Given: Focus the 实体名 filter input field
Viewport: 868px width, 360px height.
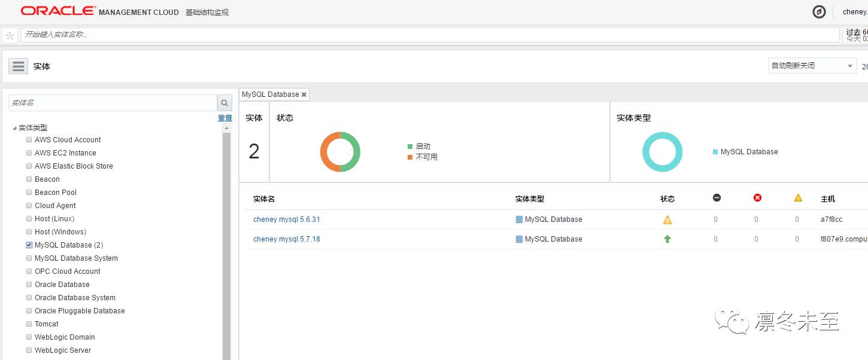Looking at the screenshot, I should pyautogui.click(x=113, y=103).
